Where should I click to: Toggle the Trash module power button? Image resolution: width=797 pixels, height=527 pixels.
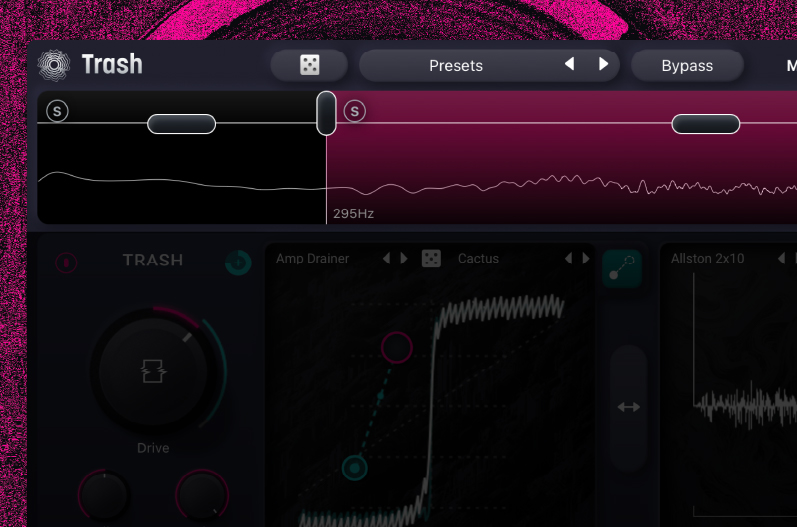[66, 263]
